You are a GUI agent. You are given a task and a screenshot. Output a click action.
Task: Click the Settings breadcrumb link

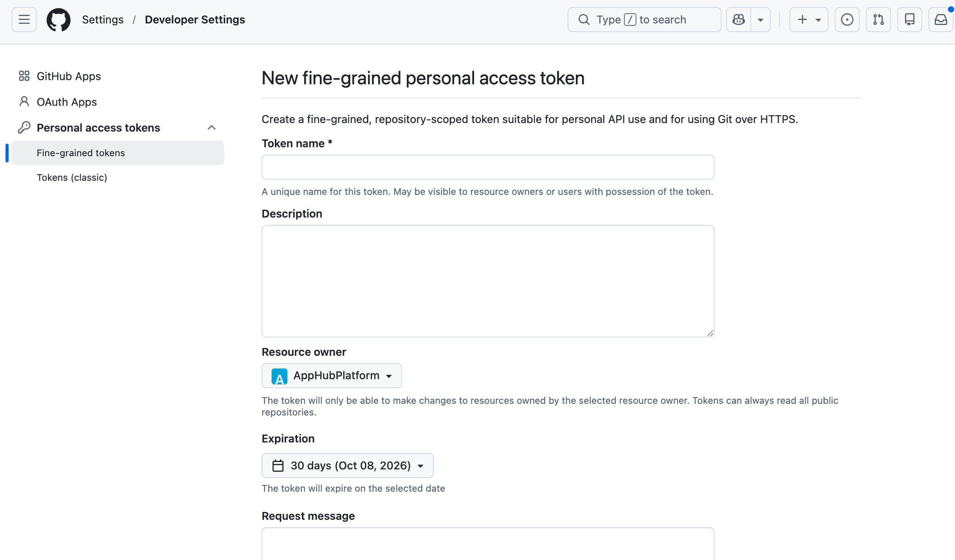tap(103, 19)
